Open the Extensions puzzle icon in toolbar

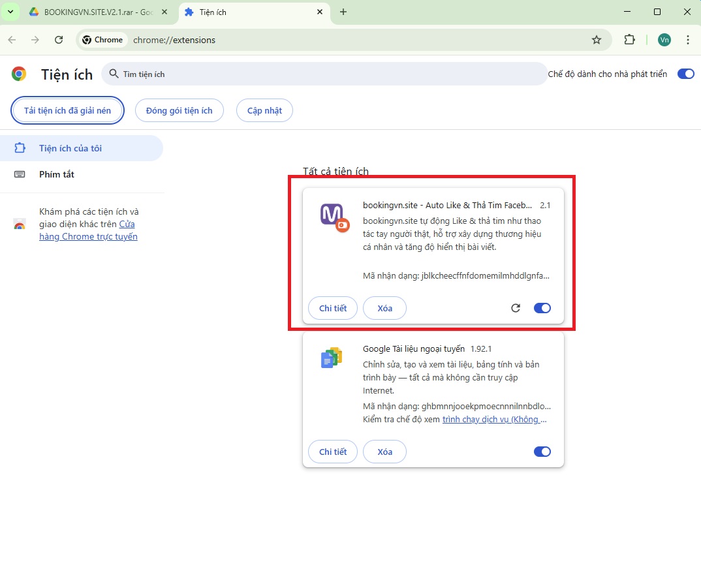pos(629,40)
